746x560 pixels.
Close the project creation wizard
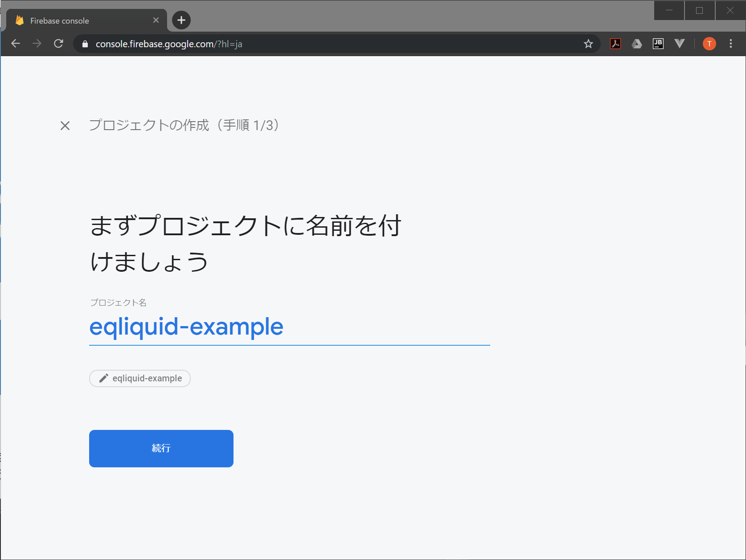65,126
